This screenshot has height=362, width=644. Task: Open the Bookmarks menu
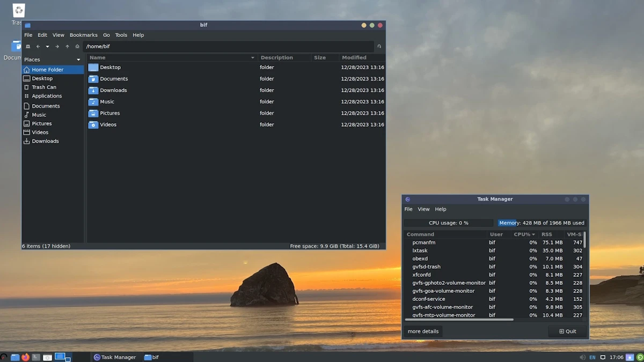click(x=83, y=35)
